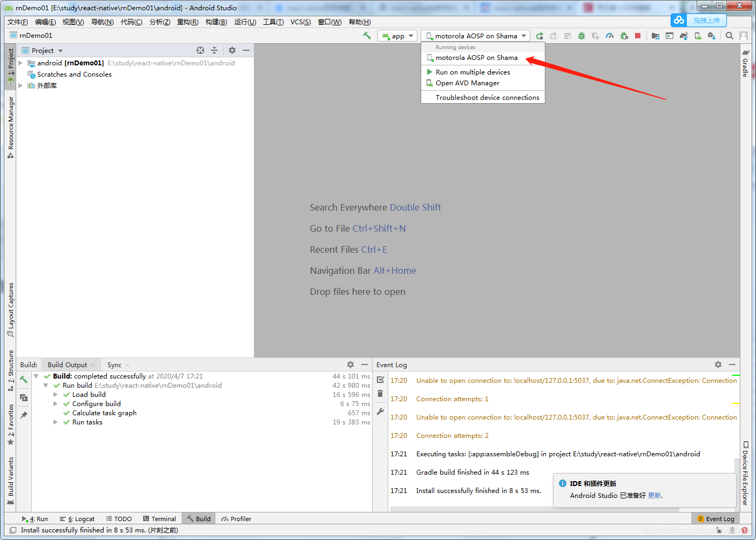This screenshot has width=756, height=540.
Task: Select motorola AOSP on Shama in device list
Action: 483,58
